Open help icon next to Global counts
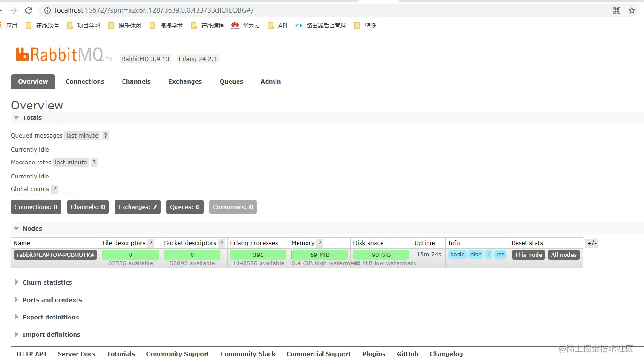This screenshot has width=644, height=364. point(54,189)
